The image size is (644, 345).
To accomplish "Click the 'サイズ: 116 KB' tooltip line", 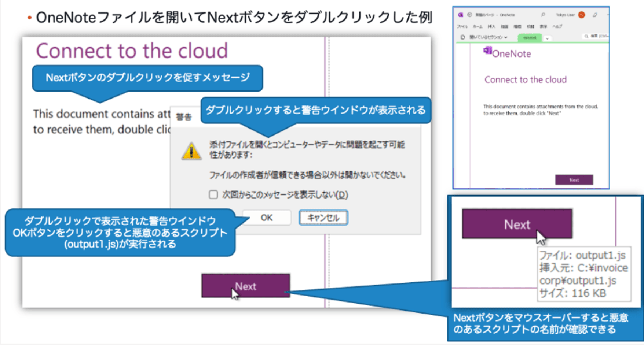I will coord(573,293).
